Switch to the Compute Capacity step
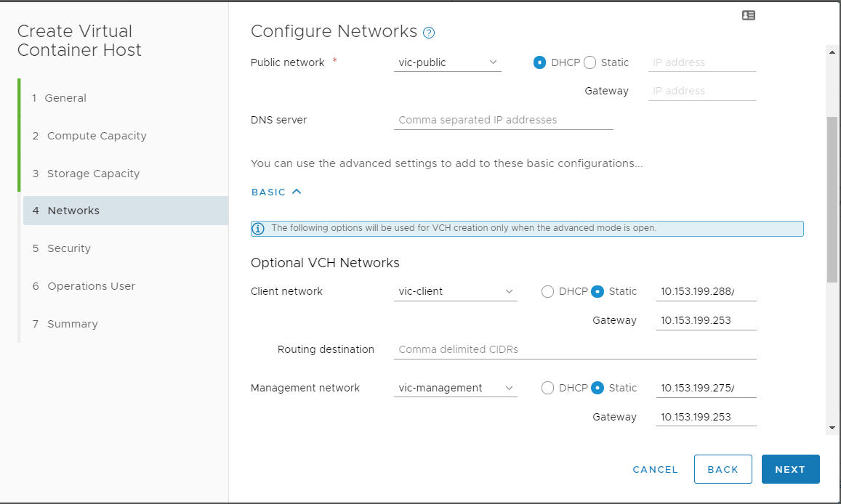 click(96, 136)
